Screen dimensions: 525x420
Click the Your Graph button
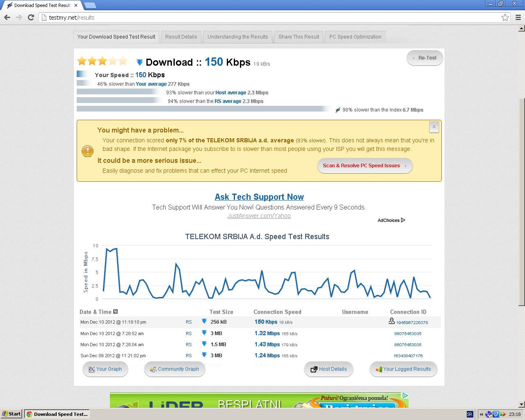[x=105, y=369]
